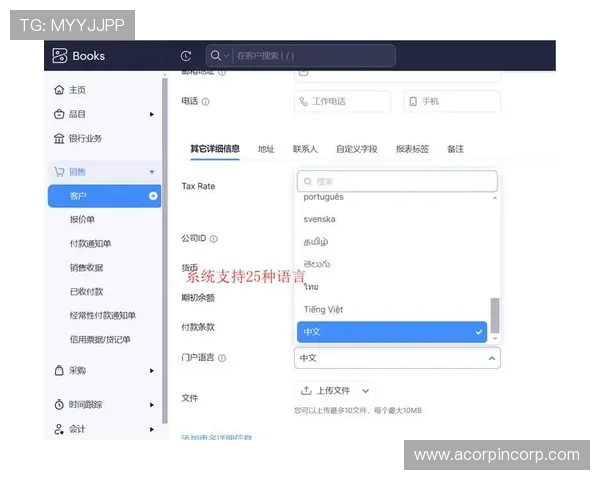This screenshot has height=480, width=600.
Task: Click the 银行业务 bank icon
Action: click(x=59, y=138)
